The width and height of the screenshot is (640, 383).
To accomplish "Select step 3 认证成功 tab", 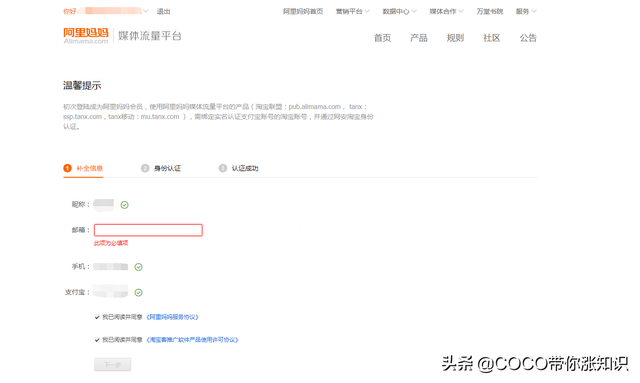I will (x=238, y=168).
